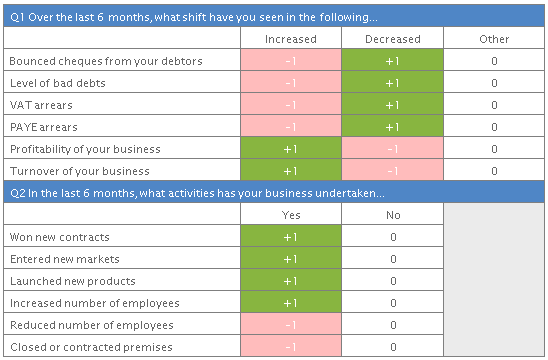
Task: Select the Decreased column header
Action: (392, 39)
